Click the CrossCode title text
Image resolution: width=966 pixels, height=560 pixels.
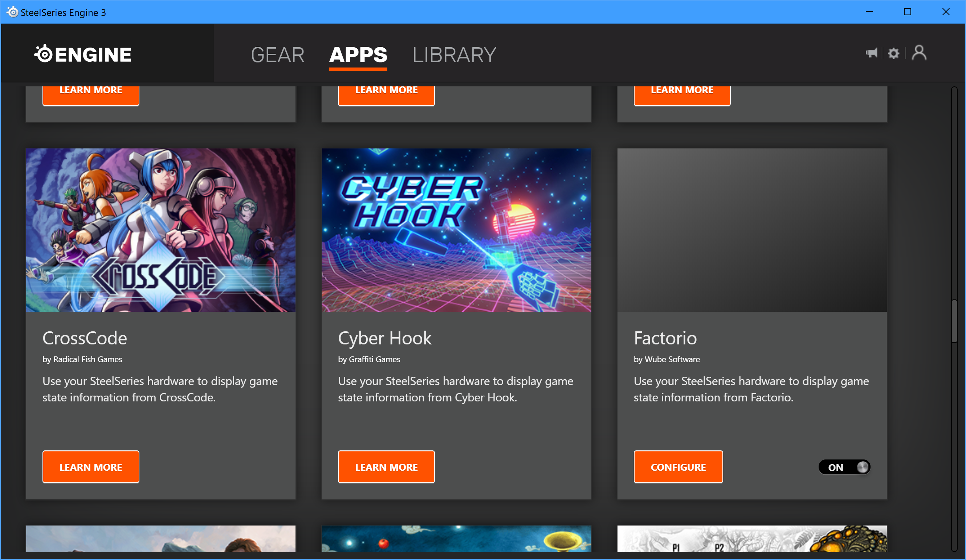click(x=85, y=338)
